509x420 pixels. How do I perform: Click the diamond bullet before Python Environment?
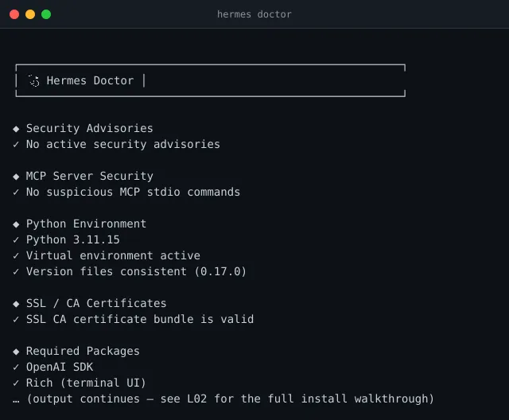click(16, 224)
